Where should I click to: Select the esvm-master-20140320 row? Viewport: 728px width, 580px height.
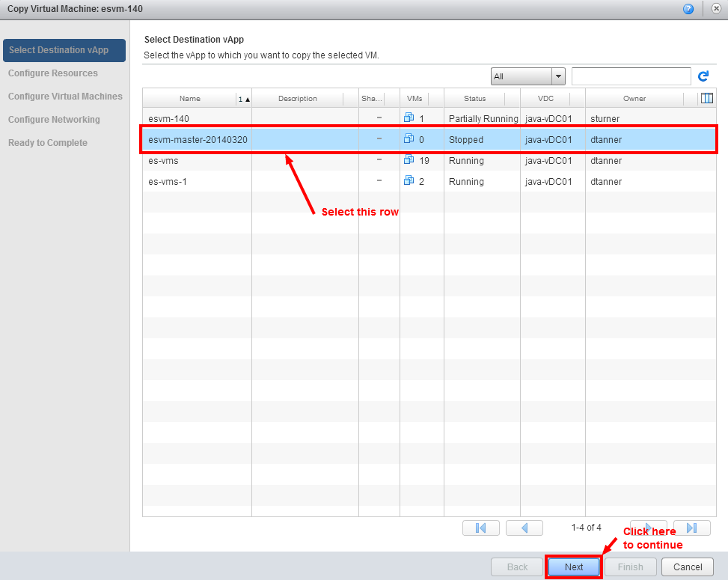tap(198, 140)
